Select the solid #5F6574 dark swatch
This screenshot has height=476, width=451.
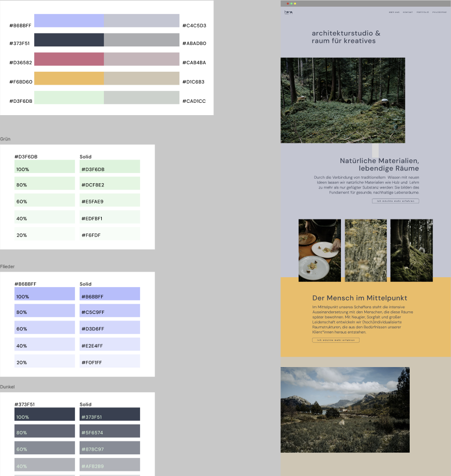pyautogui.click(x=110, y=431)
